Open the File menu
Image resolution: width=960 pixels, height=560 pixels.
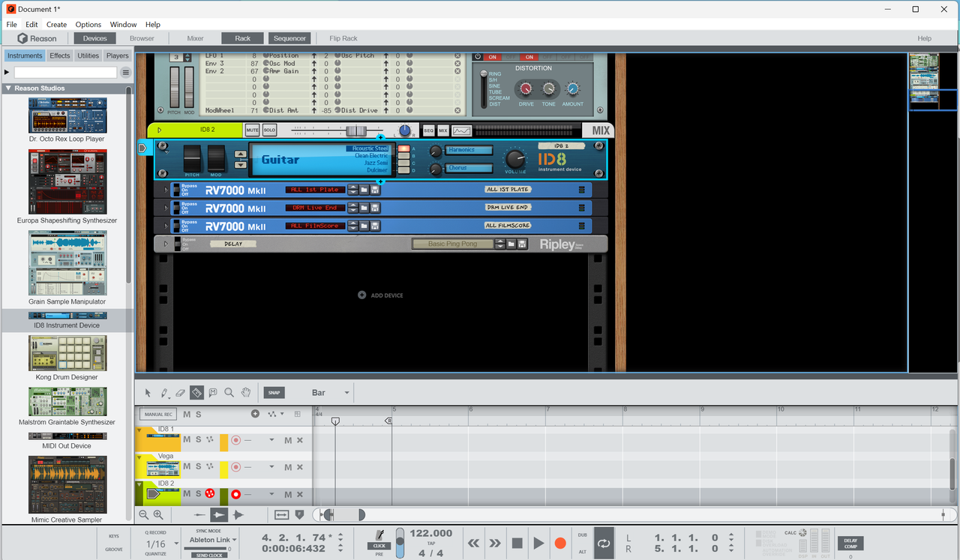pyautogui.click(x=11, y=25)
